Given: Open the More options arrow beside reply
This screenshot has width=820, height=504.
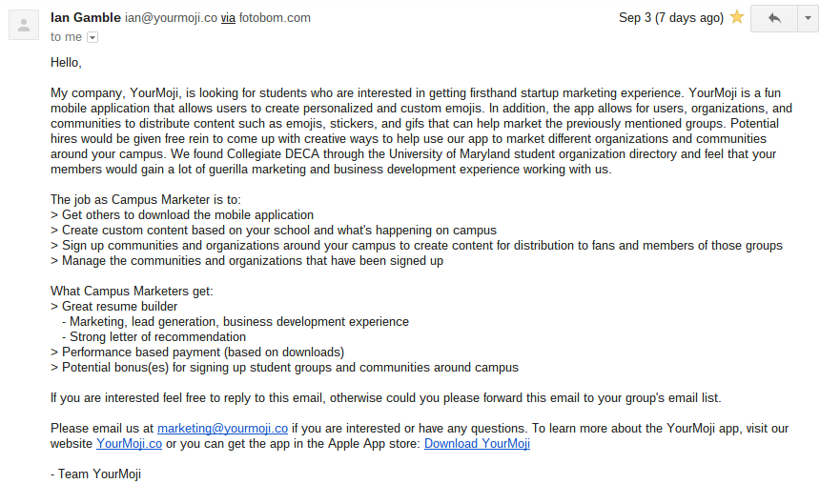Looking at the screenshot, I should point(808,18).
